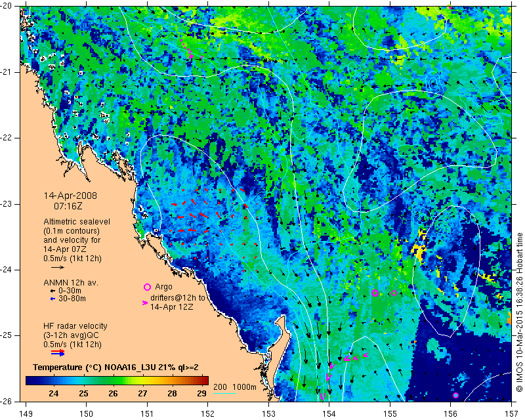Click the '30-80m' depth label
The height and width of the screenshot is (420, 525).
(72, 299)
